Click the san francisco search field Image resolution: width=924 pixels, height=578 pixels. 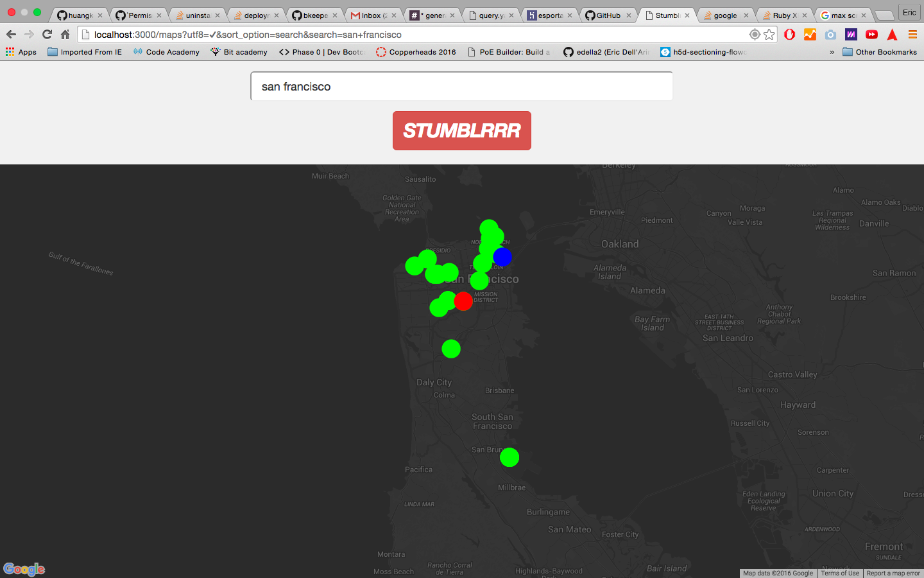[461, 87]
